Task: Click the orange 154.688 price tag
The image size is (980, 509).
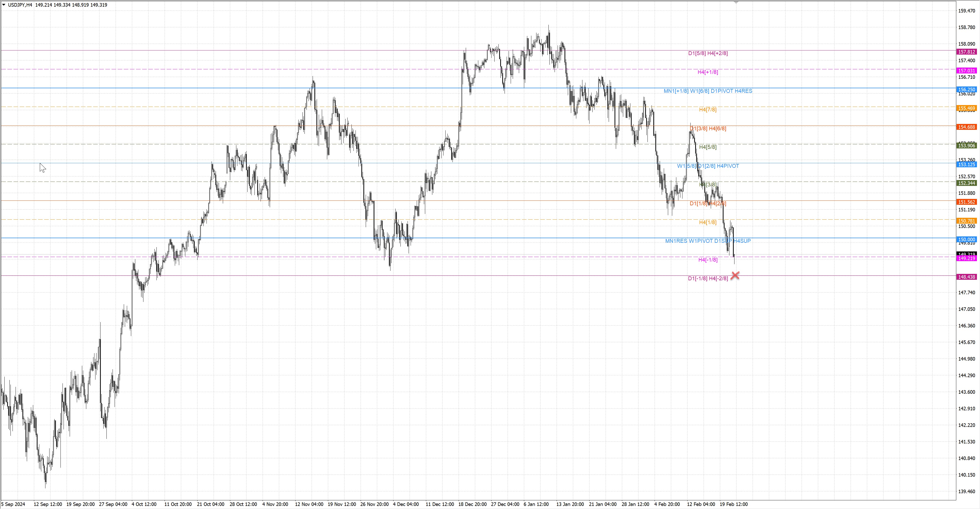Action: [966, 127]
